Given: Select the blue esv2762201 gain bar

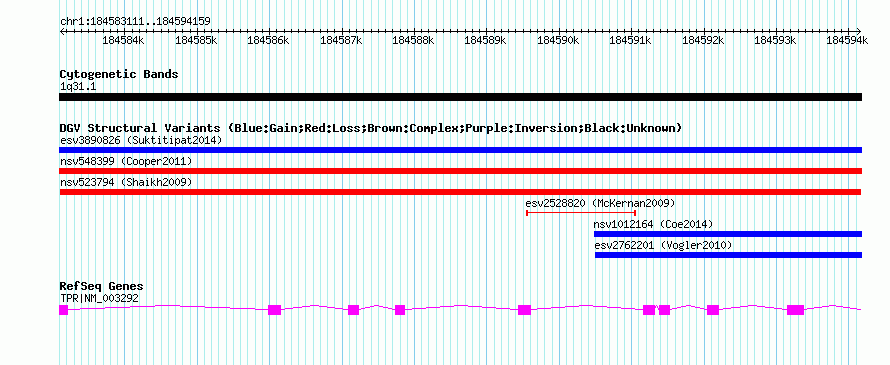Looking at the screenshot, I should click(x=728, y=255).
